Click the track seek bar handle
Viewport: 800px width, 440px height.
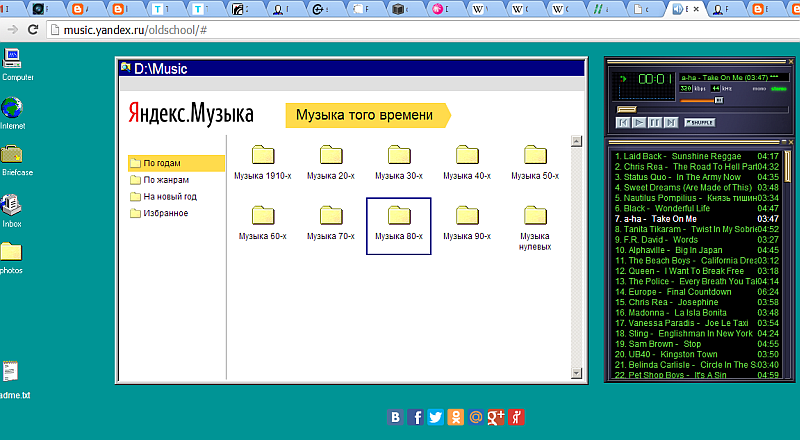pyautogui.click(x=627, y=109)
